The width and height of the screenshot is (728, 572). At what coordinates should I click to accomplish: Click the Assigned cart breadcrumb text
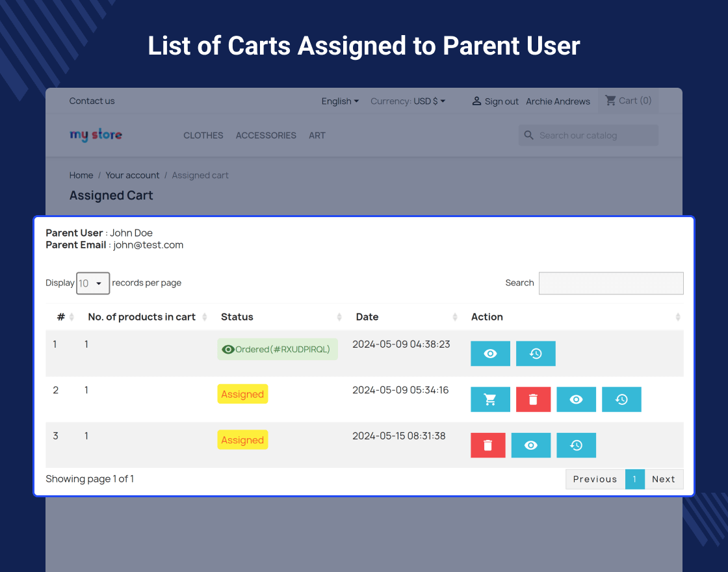point(200,175)
